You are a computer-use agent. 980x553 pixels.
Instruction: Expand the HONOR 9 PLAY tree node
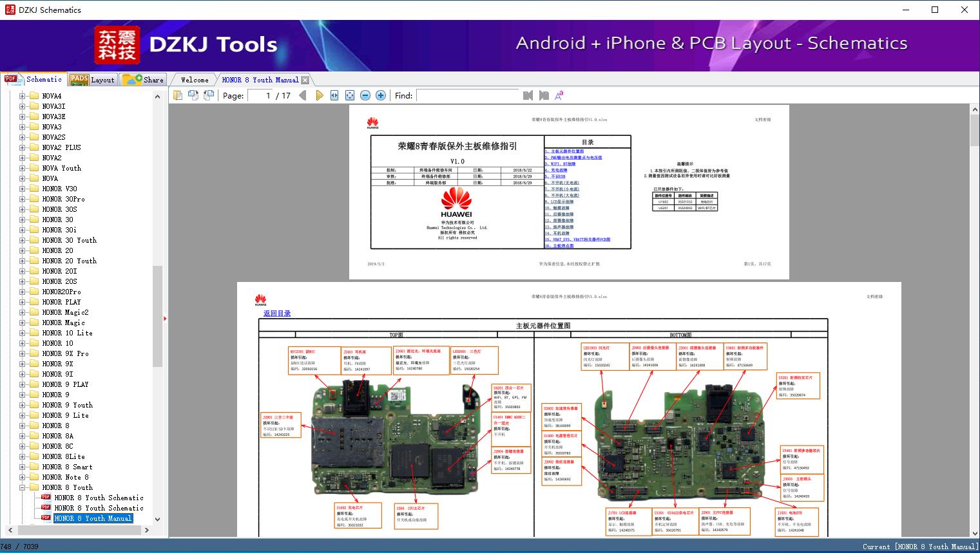pyautogui.click(x=23, y=384)
